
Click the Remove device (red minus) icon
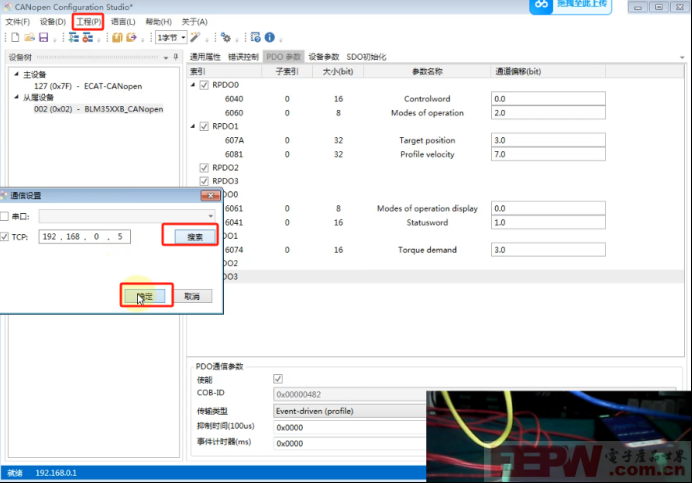[x=88, y=38]
